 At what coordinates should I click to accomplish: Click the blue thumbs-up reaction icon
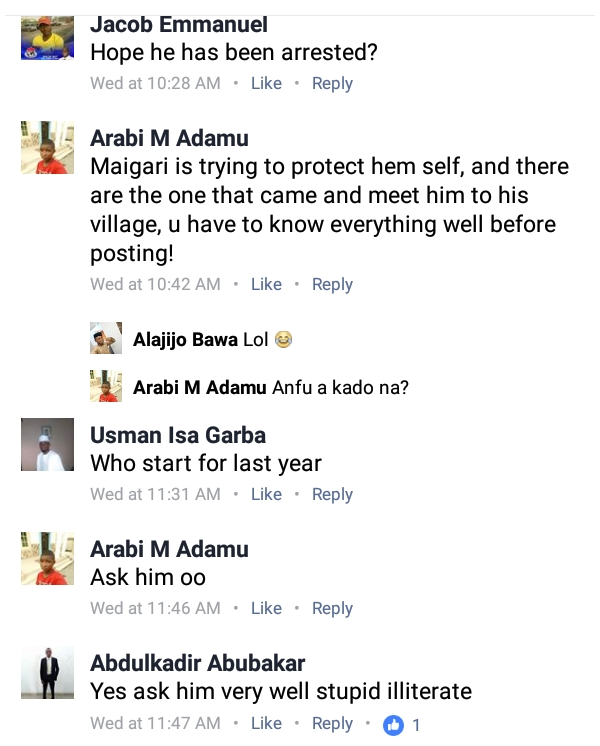[x=394, y=725]
